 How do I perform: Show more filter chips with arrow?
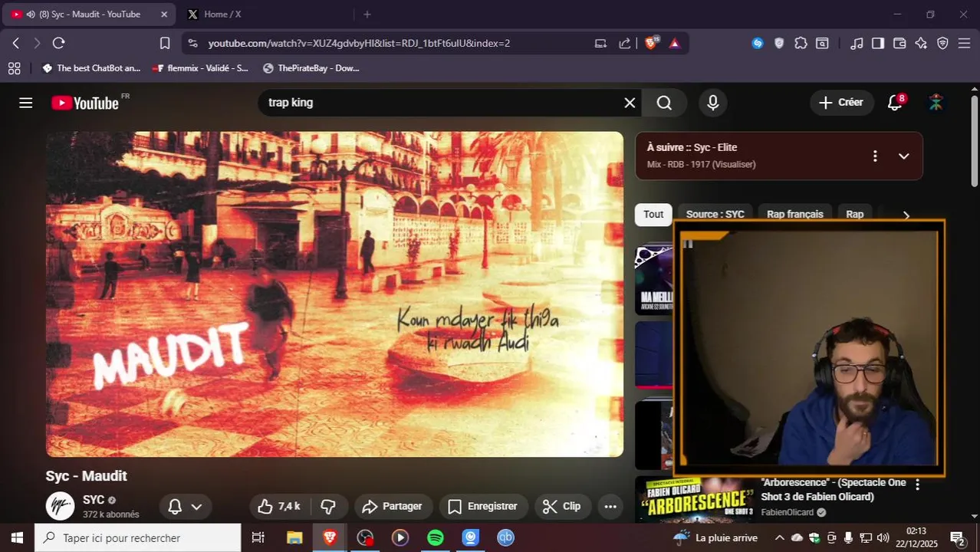906,215
